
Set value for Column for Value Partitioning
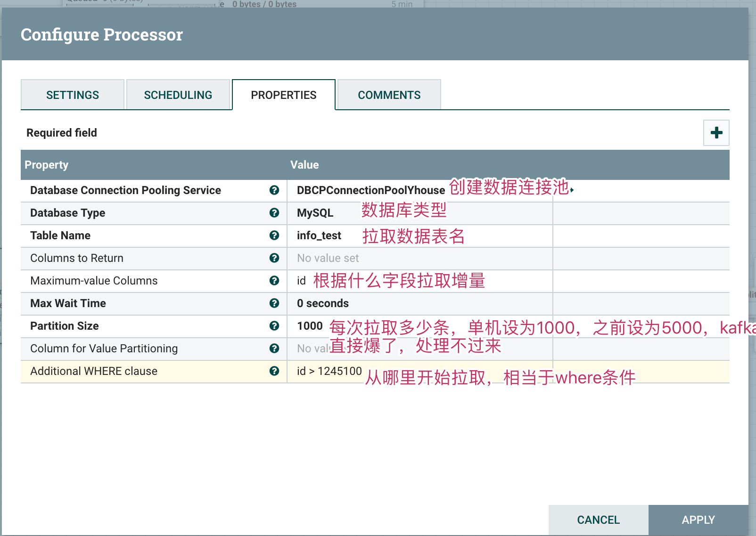click(420, 349)
